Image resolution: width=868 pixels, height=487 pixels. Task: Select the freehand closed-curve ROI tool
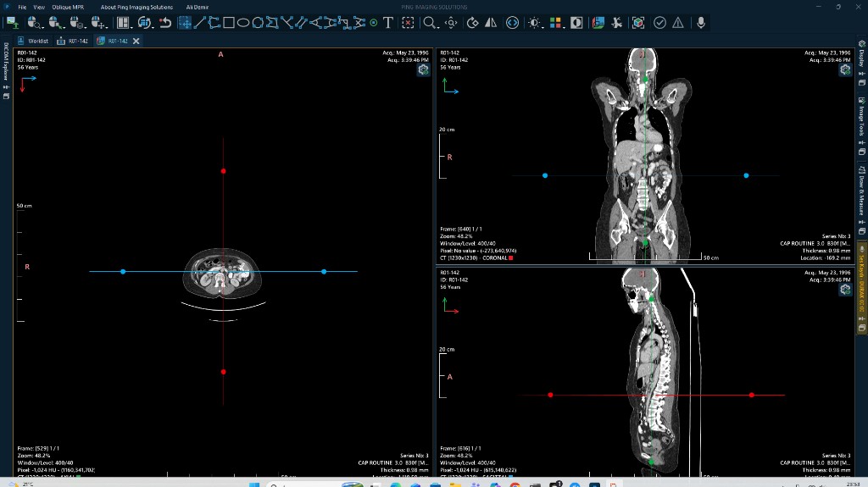coord(258,23)
